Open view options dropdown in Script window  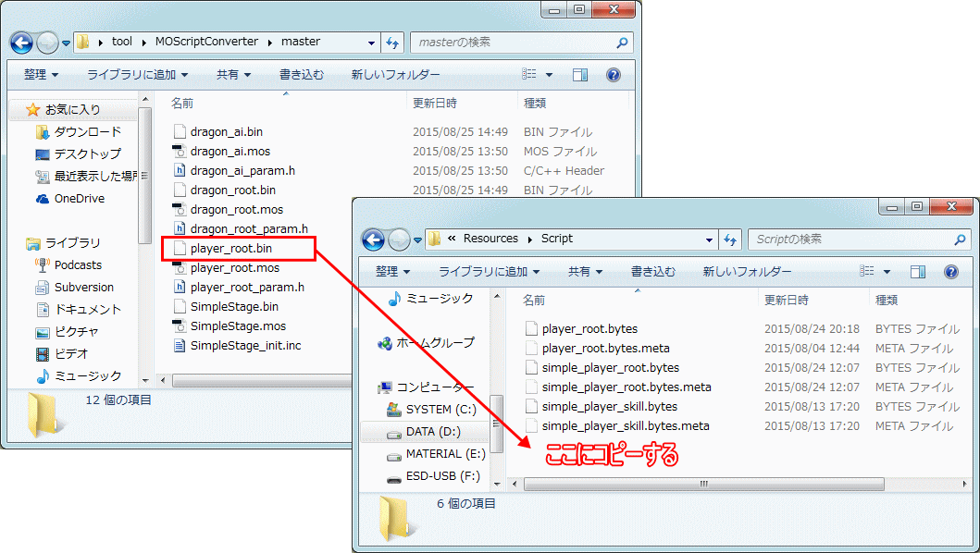[887, 272]
